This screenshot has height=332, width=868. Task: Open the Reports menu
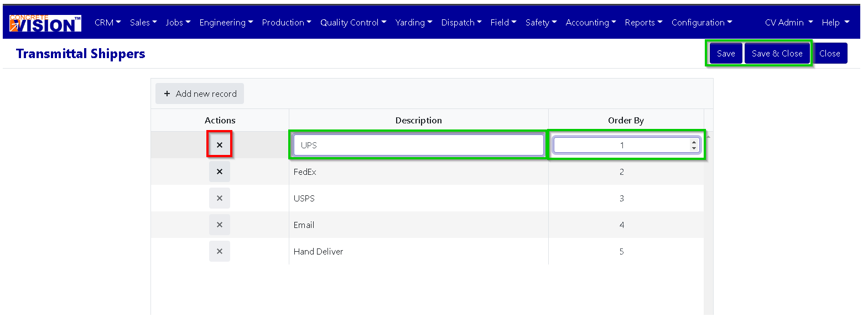point(643,23)
